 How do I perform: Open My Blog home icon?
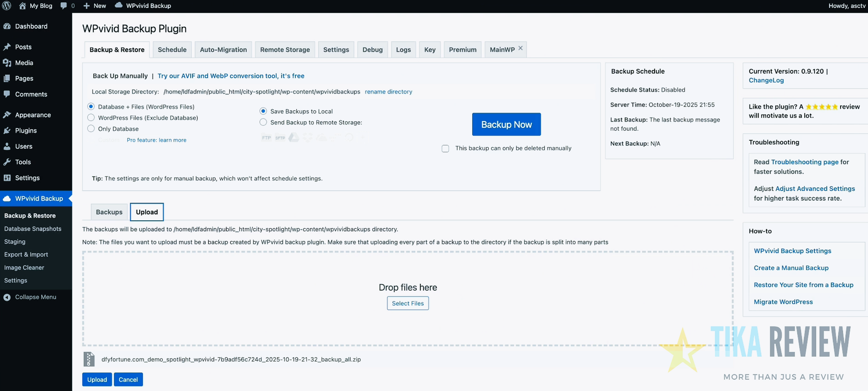coord(22,6)
